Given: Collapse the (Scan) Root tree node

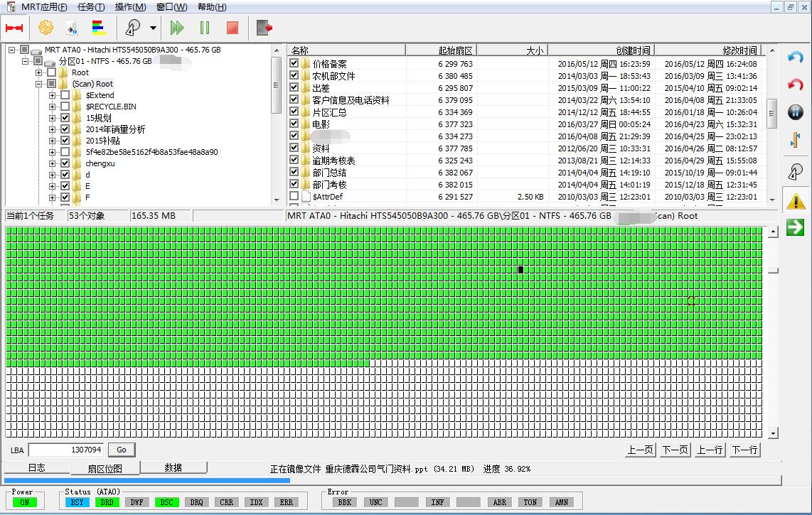Looking at the screenshot, I should point(40,84).
